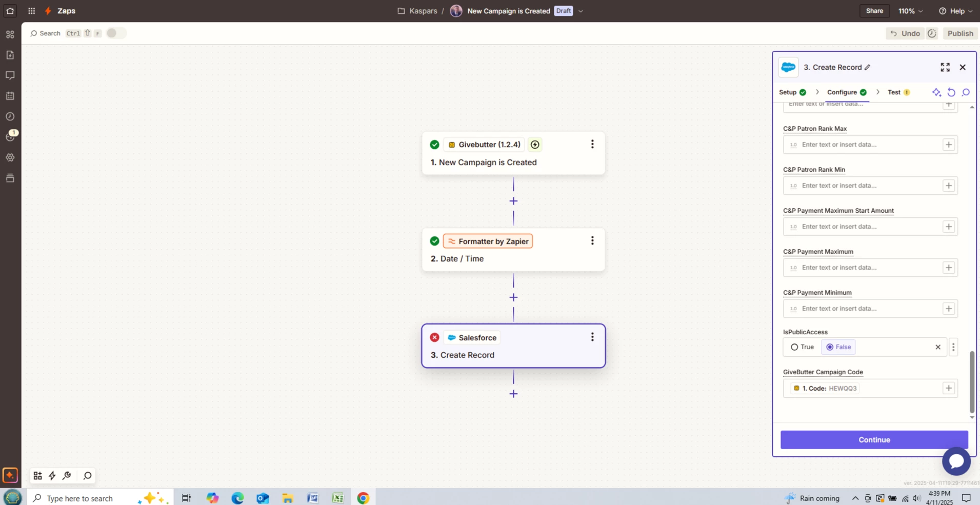
Task: Open IsPublicAccess field options menu
Action: click(953, 347)
